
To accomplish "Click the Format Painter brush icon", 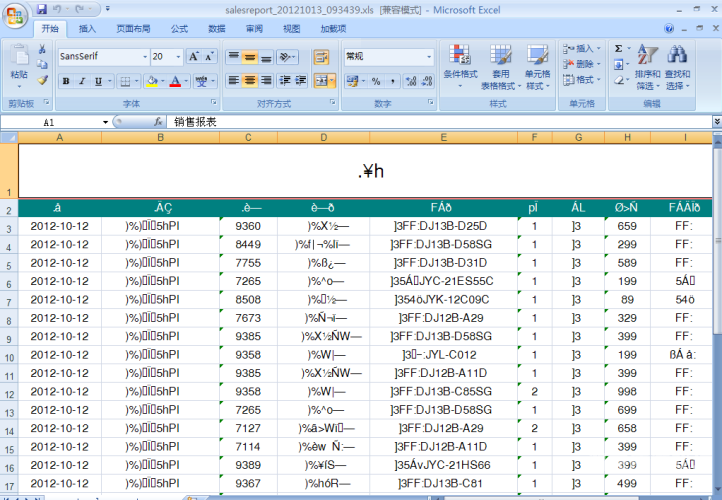I will 42,80.
